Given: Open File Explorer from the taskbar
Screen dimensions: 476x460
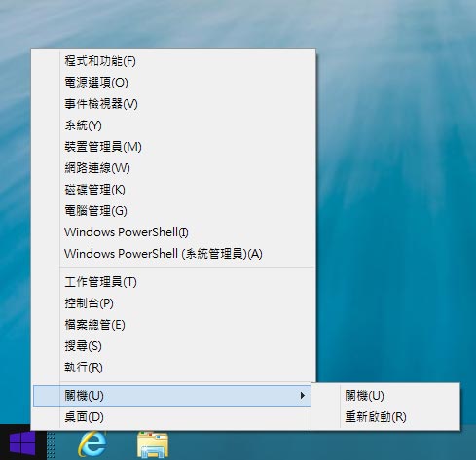Looking at the screenshot, I should [x=153, y=444].
